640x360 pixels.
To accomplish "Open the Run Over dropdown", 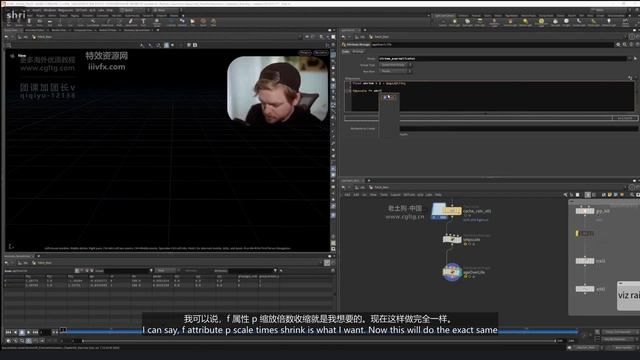I will click(396, 71).
